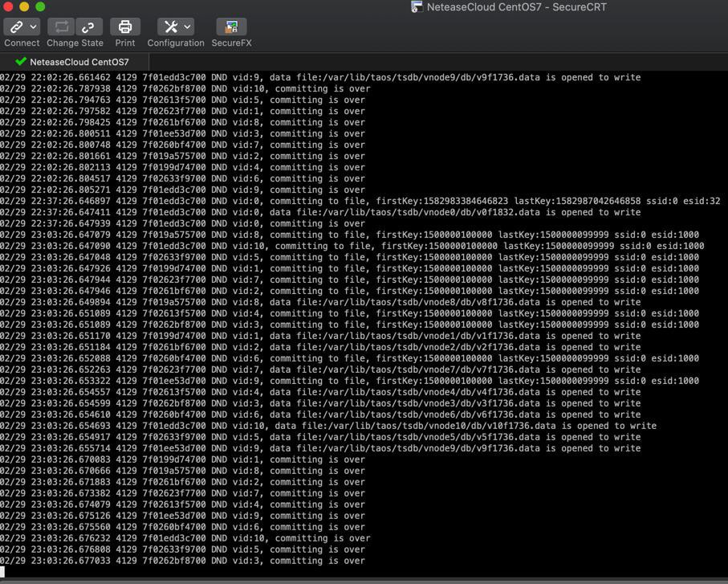
Task: Click the log line timestamped 23:03:26.676808
Action: (182, 549)
